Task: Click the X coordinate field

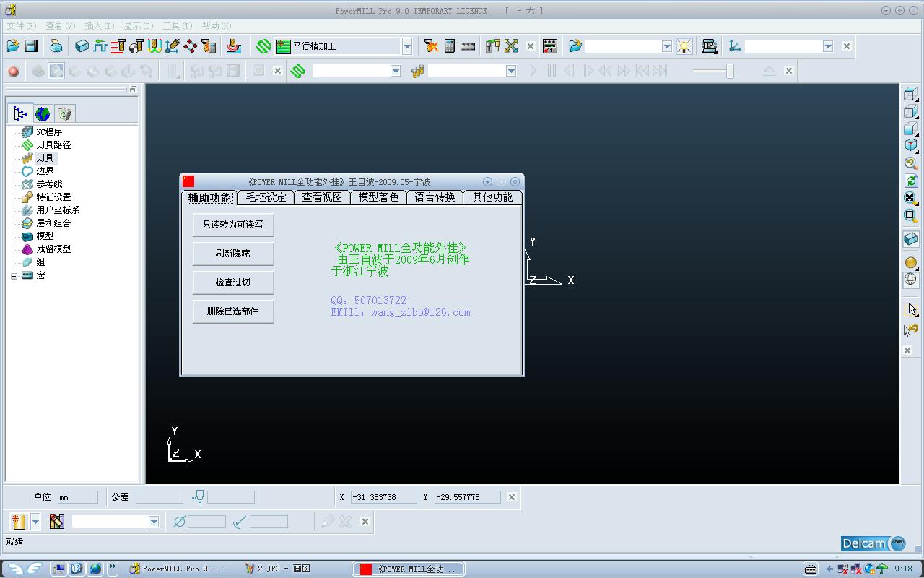Action: [x=384, y=497]
